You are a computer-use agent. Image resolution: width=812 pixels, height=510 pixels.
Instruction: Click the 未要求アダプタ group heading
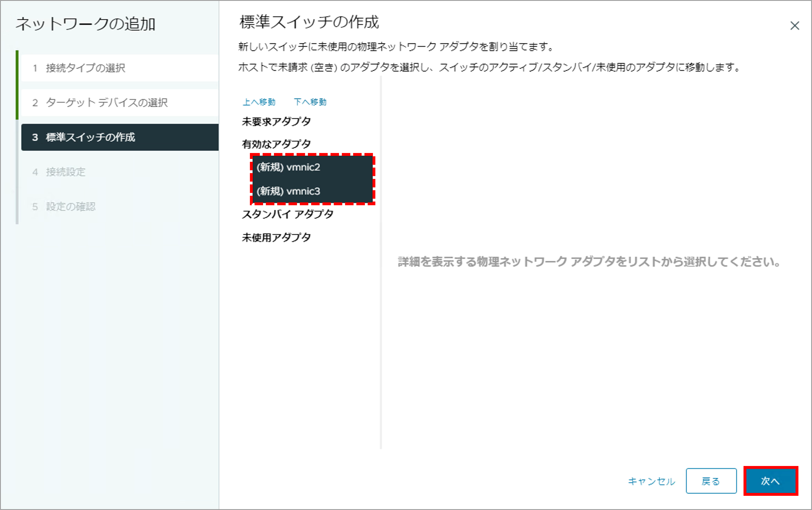click(x=276, y=121)
